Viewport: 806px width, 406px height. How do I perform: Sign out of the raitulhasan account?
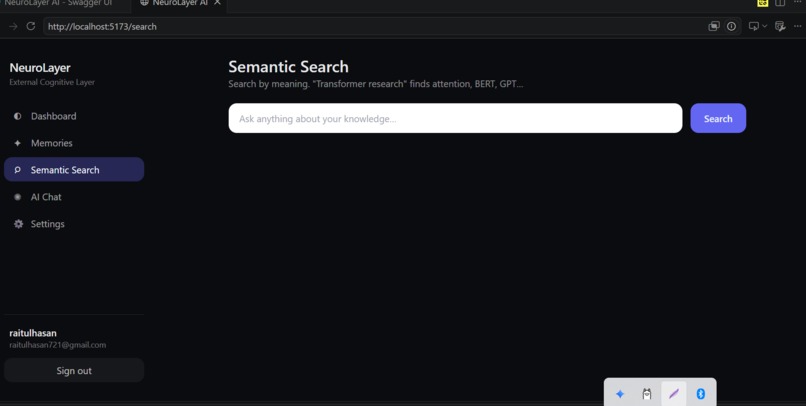74,371
